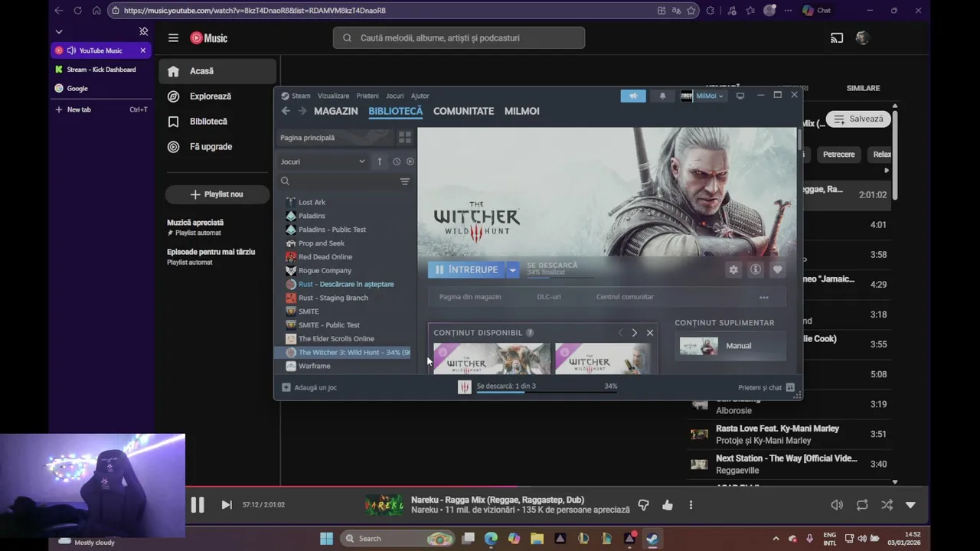Show ready-to-play filter icon in Steam
The height and width of the screenshot is (551, 980).
410,161
